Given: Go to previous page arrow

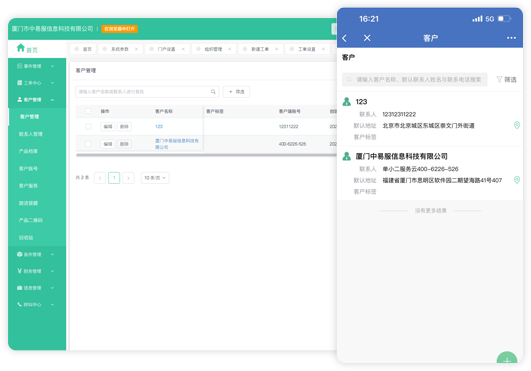Looking at the screenshot, I should click(x=100, y=178).
